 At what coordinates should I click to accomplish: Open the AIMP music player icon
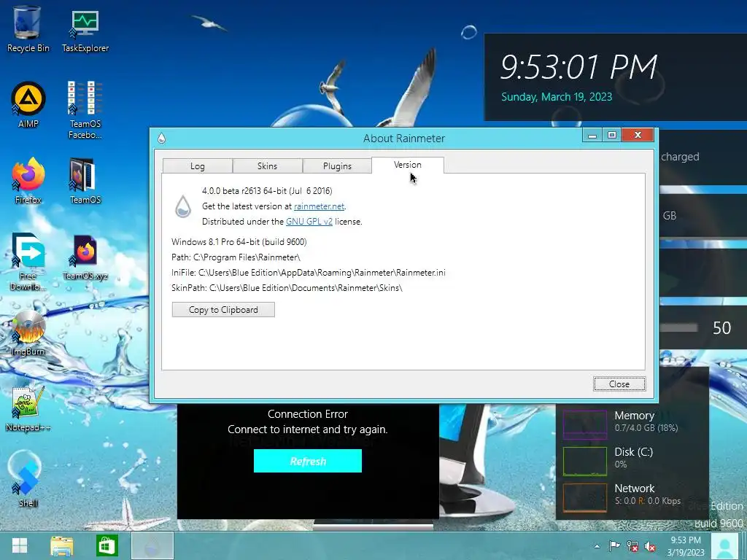[x=28, y=105]
